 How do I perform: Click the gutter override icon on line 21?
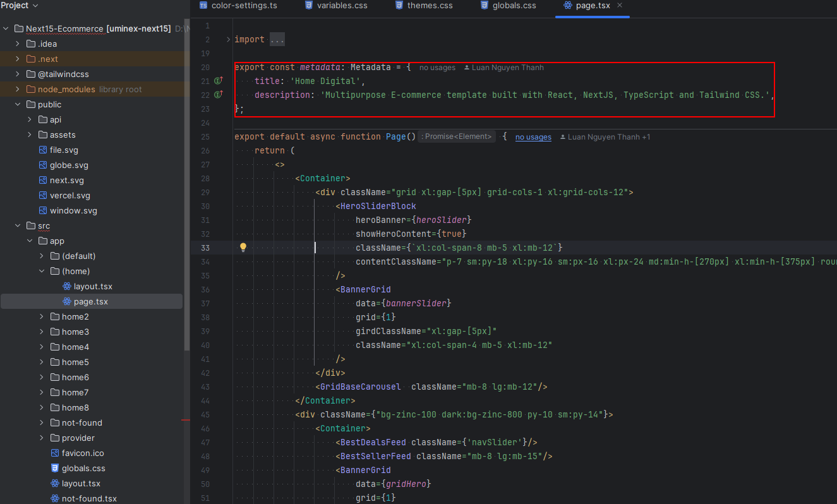219,81
